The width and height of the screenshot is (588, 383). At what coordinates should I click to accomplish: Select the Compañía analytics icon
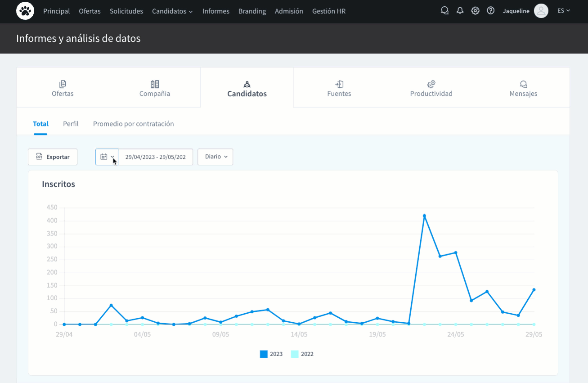pos(154,84)
